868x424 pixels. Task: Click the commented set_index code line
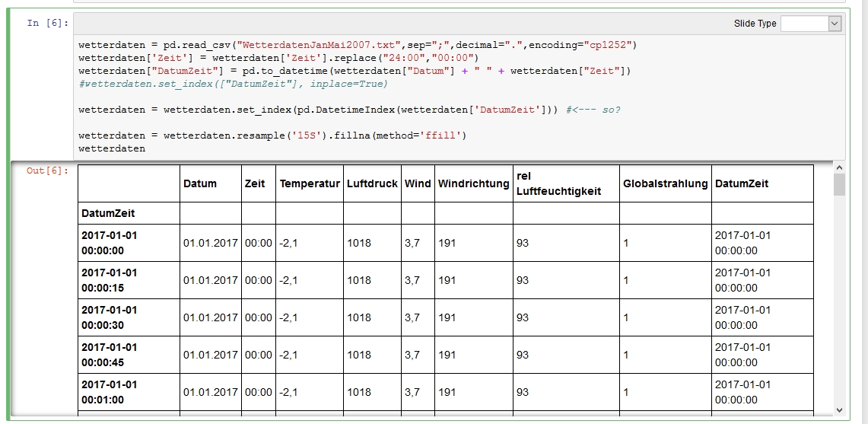pos(233,84)
